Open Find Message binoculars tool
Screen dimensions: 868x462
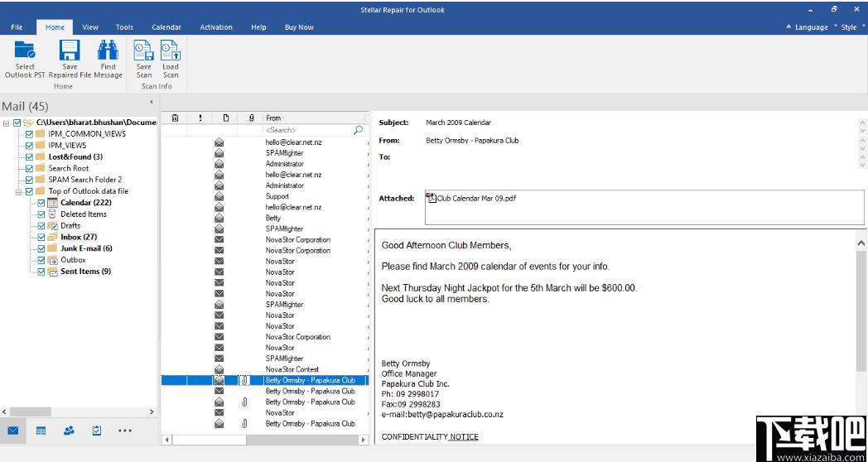click(108, 51)
